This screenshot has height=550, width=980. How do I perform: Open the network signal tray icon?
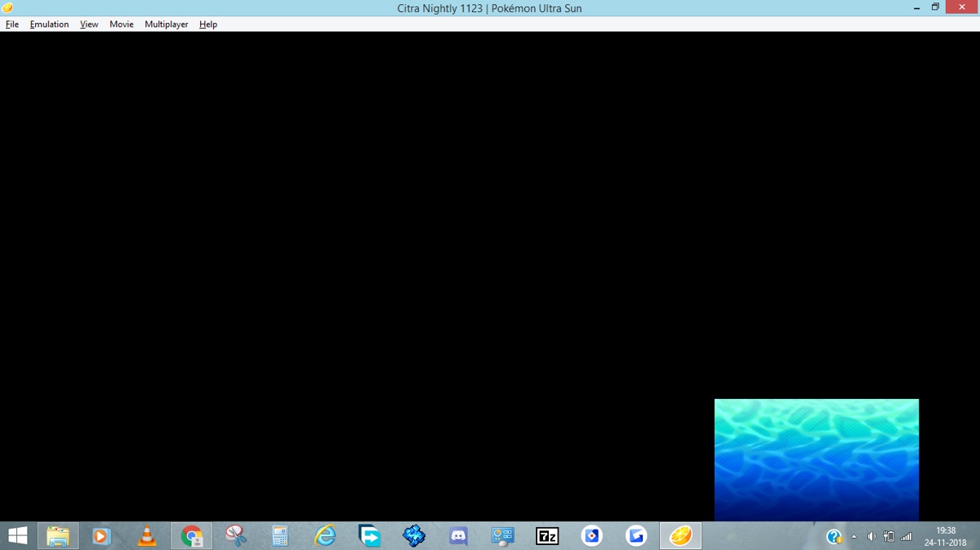pos(906,537)
